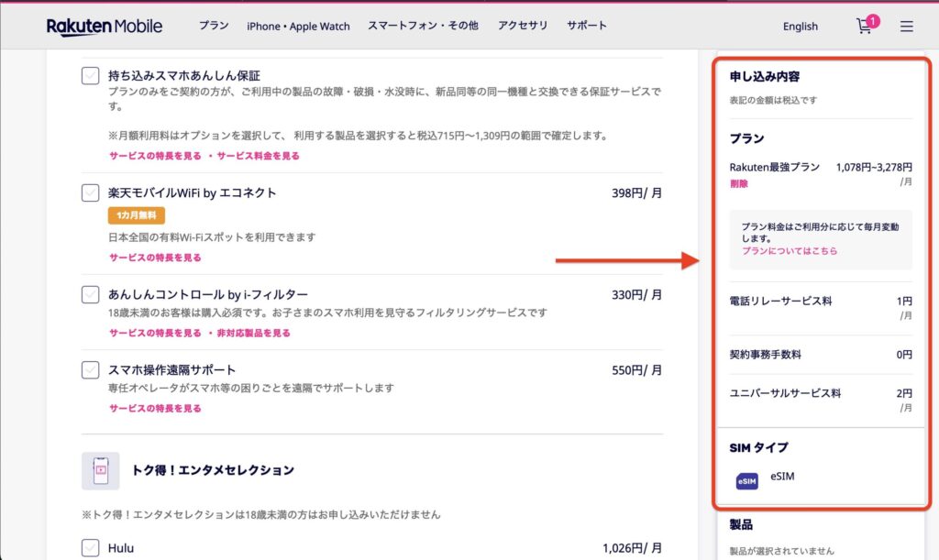Open the サポート menu

[x=587, y=26]
